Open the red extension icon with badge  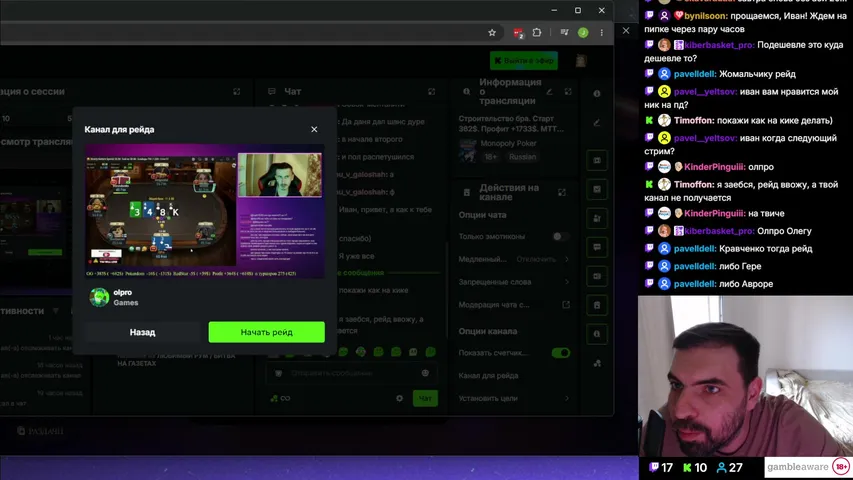click(518, 33)
